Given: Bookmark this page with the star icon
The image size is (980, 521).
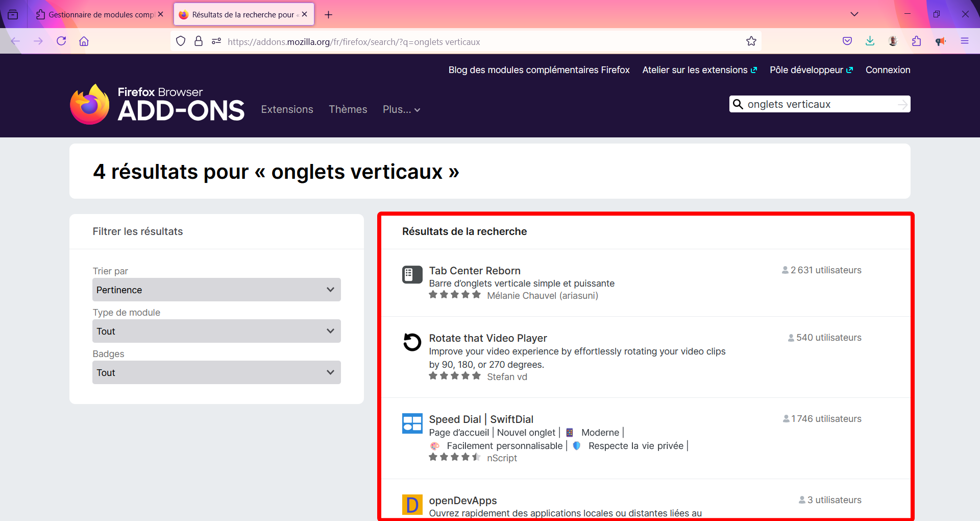Looking at the screenshot, I should click(x=751, y=41).
